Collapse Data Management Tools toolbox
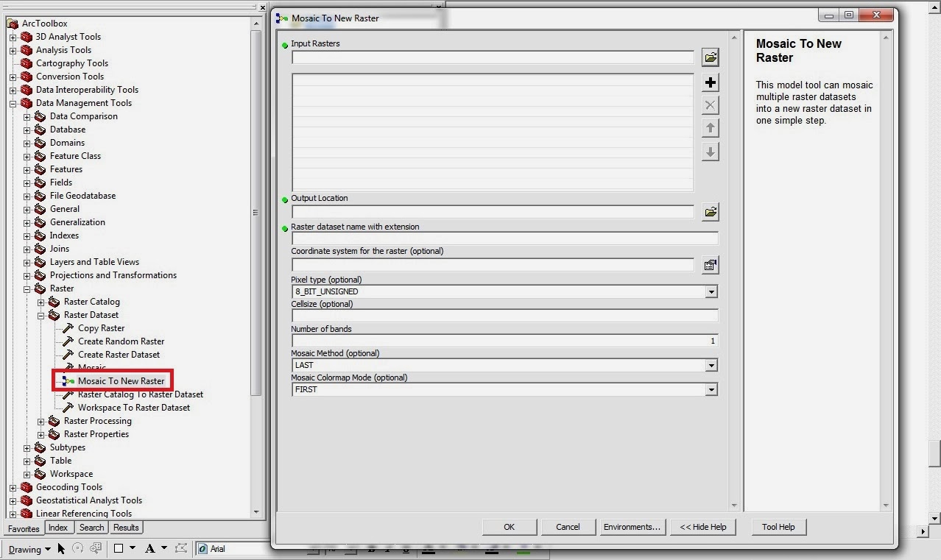Screen dimensions: 941x560 pyautogui.click(x=13, y=104)
